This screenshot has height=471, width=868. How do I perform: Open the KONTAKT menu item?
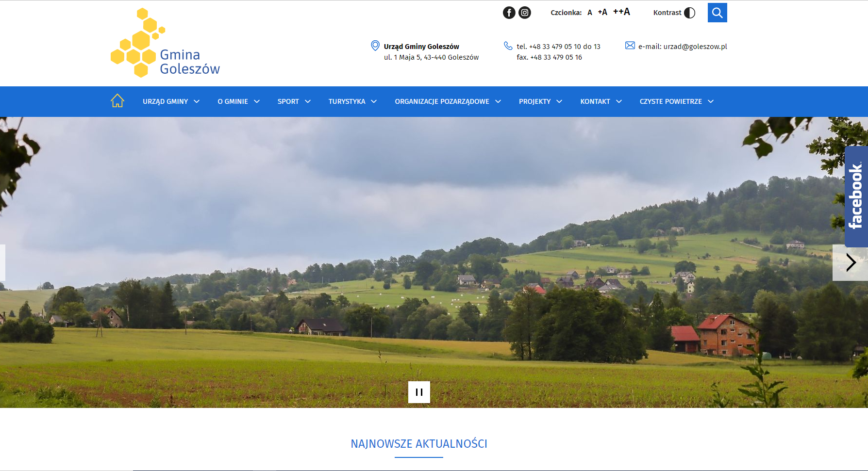click(595, 101)
